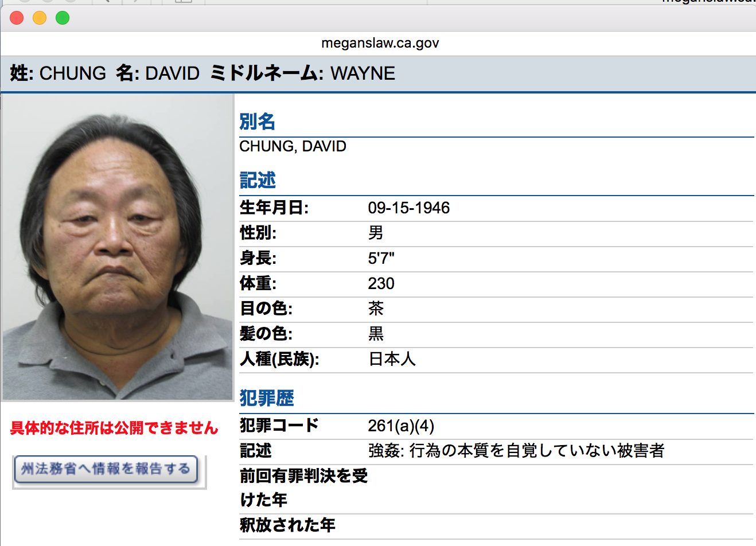Image resolution: width=756 pixels, height=546 pixels.
Task: Select the offense code 261(a)(4)
Action: tap(401, 426)
